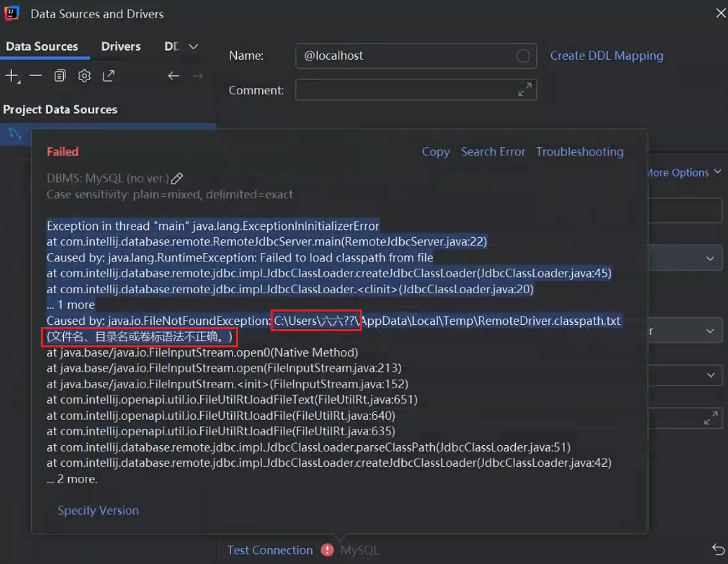Revert changes with undo arrow icon
Viewport: 728px width, 564px height.
pyautogui.click(x=718, y=550)
